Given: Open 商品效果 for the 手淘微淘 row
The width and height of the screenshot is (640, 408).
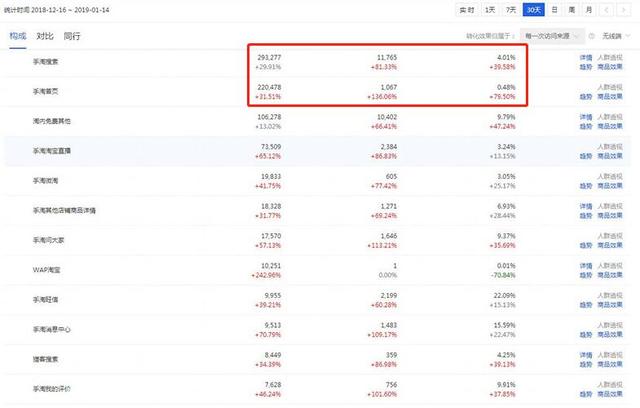Looking at the screenshot, I should (610, 186).
